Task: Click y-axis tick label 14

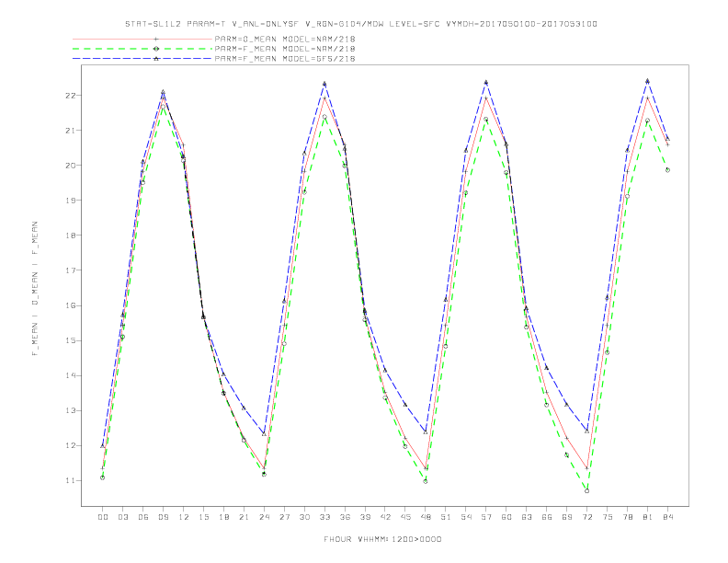Action: [x=71, y=376]
